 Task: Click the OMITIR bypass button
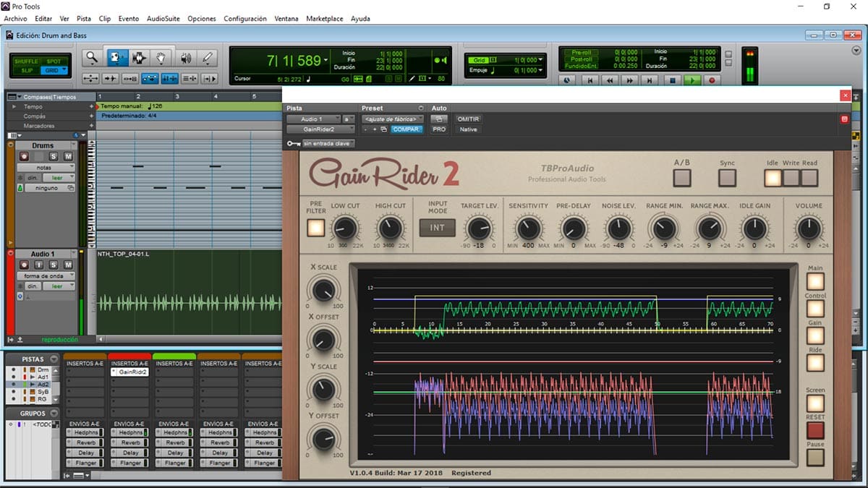pos(469,119)
